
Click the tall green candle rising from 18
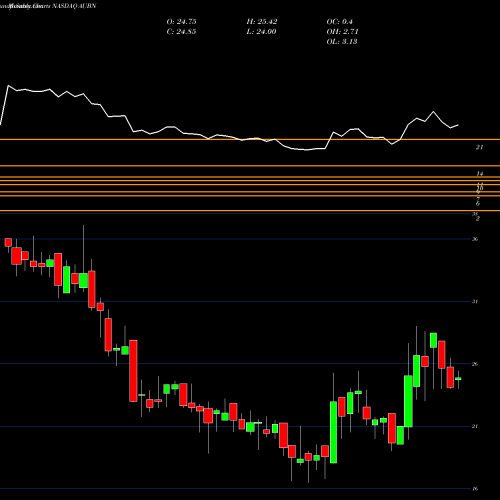[x=333, y=432]
